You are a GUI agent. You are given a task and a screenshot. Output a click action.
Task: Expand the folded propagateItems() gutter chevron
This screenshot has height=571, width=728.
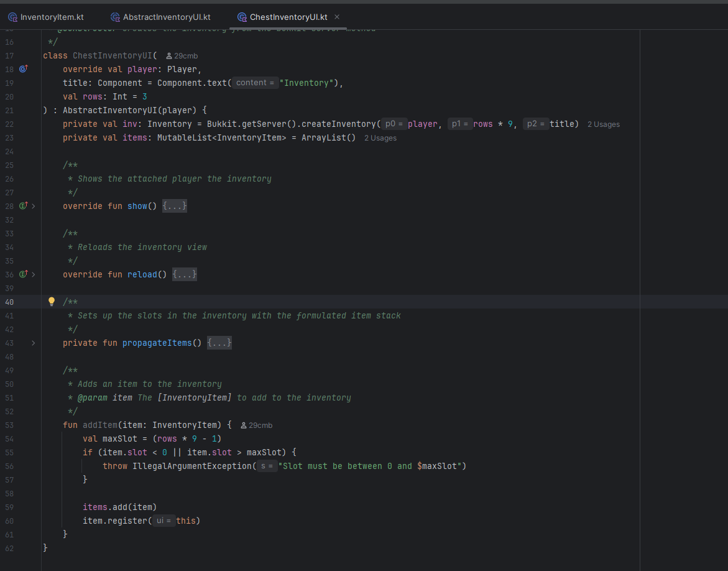(34, 343)
